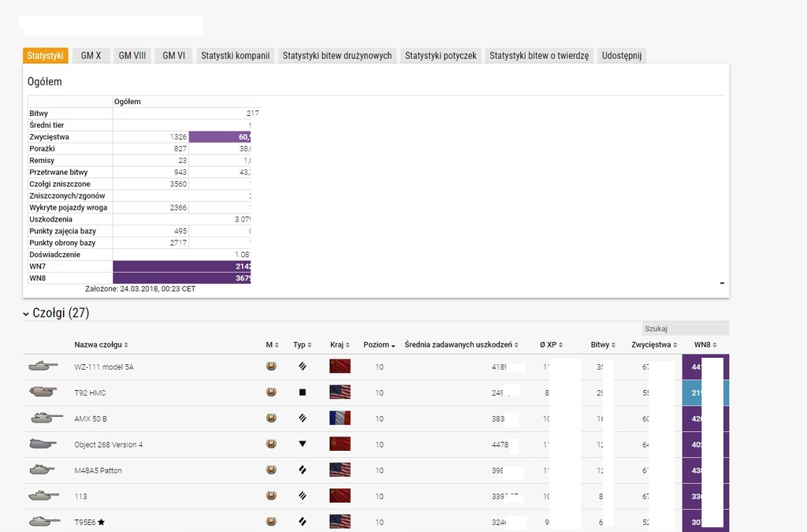Open the Statystyki bitew drużynowych tab
Screen dimensions: 807x532
click(x=337, y=56)
